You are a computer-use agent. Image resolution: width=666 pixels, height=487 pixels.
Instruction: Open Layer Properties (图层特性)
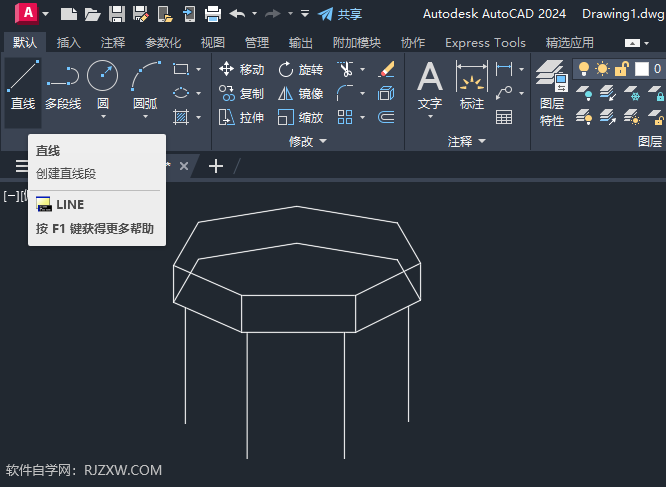click(x=552, y=93)
